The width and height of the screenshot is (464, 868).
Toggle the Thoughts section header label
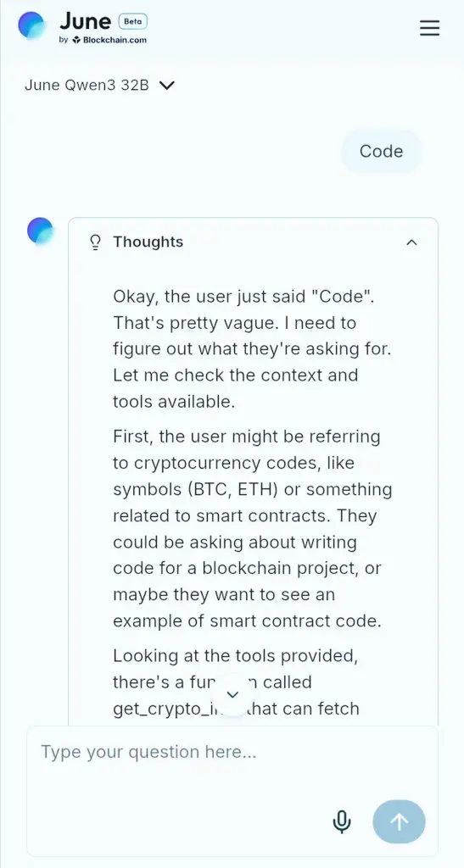pyautogui.click(x=148, y=242)
